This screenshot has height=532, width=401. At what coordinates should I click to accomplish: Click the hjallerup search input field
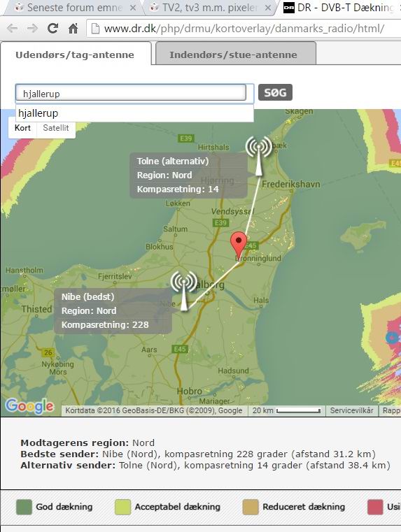(131, 93)
